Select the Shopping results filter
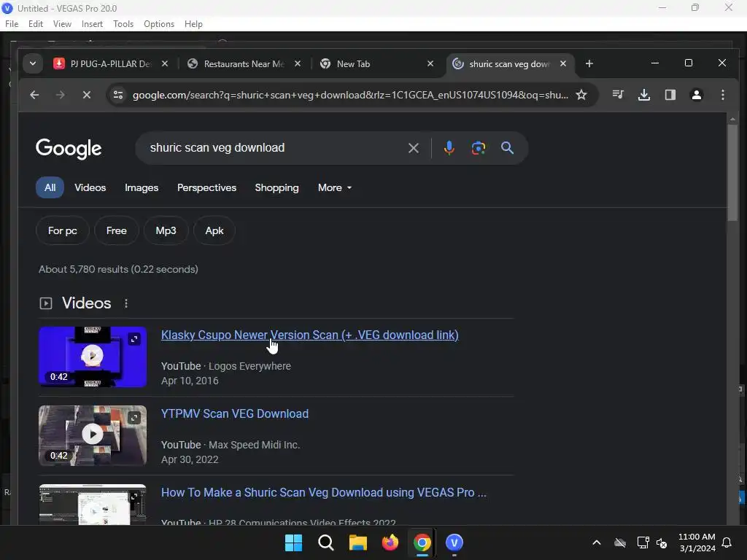747x560 pixels. click(276, 187)
